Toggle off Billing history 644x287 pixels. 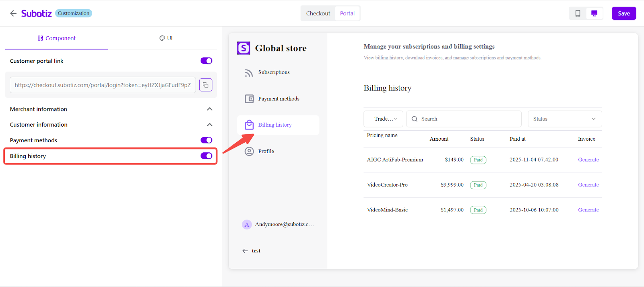coord(206,156)
